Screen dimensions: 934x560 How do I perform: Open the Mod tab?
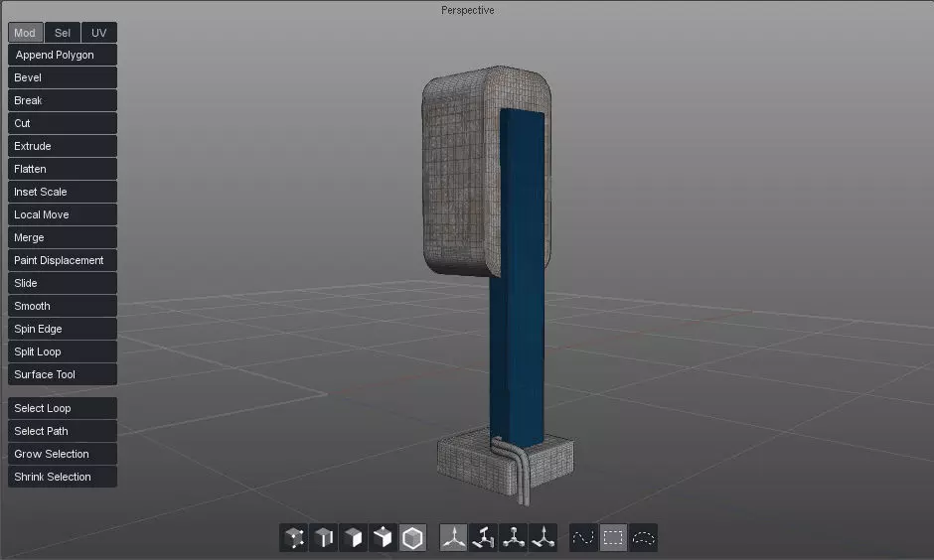25,33
